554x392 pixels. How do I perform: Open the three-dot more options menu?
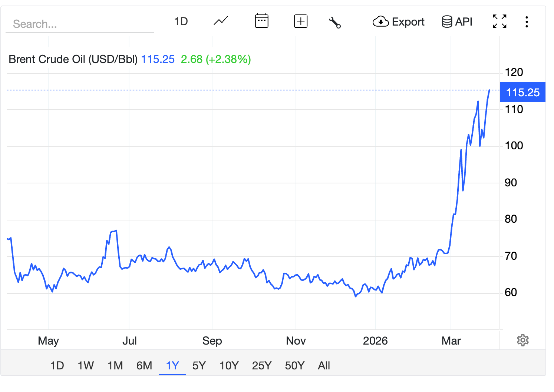[527, 22]
